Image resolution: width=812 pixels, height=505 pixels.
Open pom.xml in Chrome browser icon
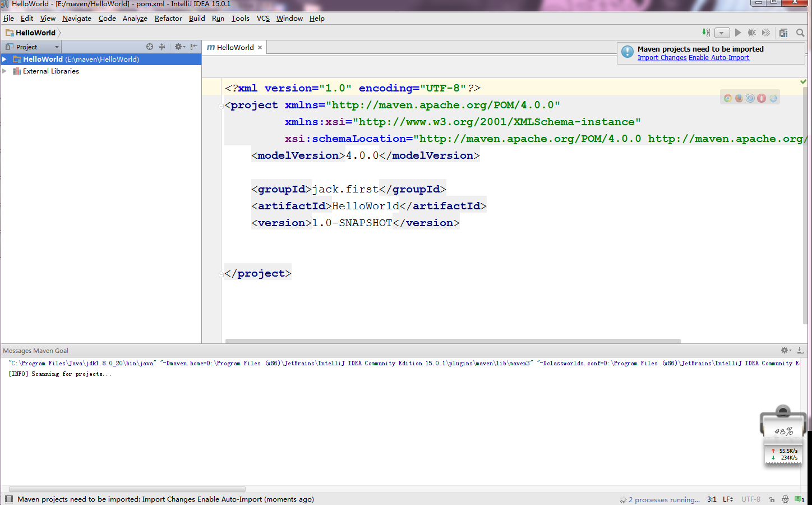click(727, 98)
